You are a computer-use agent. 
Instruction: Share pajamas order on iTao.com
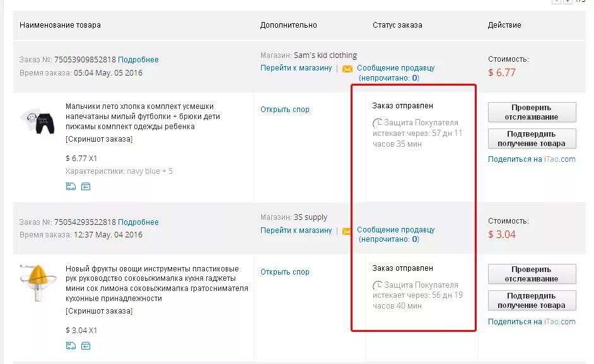[532, 159]
